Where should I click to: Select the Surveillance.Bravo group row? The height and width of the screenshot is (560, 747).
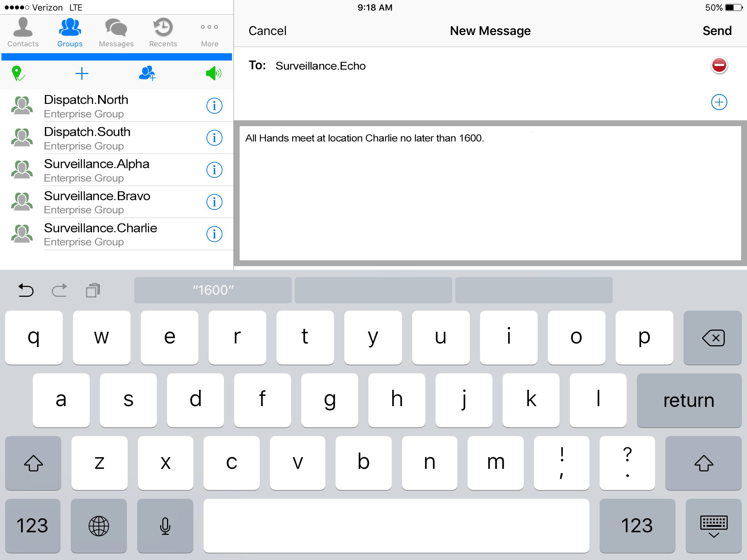coord(109,202)
